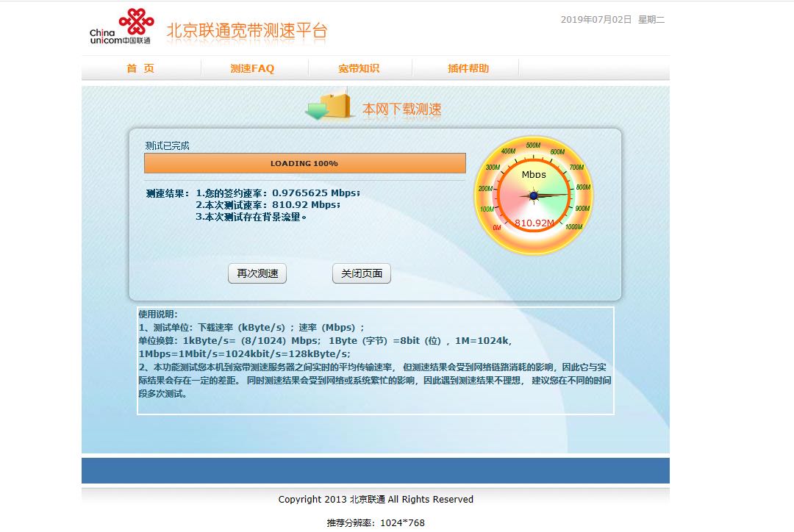The width and height of the screenshot is (794, 532).
Task: Click the 本次测试存在背景流量 line
Action: pyautogui.click(x=251, y=218)
